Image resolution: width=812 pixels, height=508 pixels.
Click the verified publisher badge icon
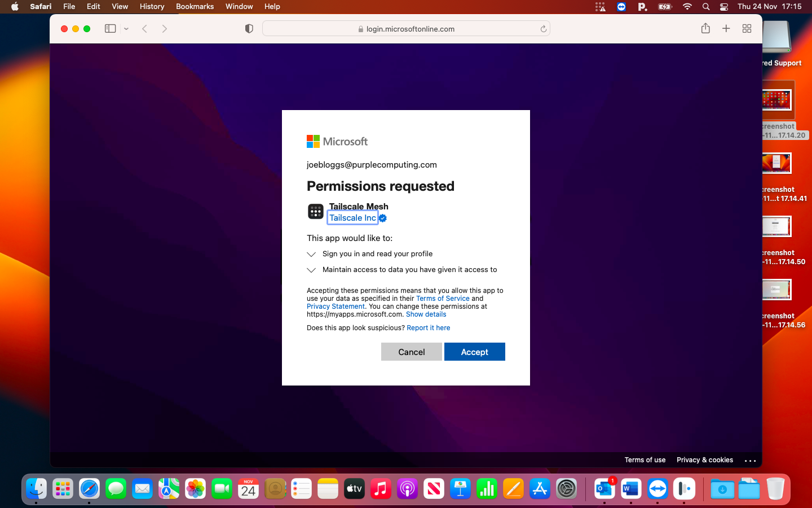383,218
